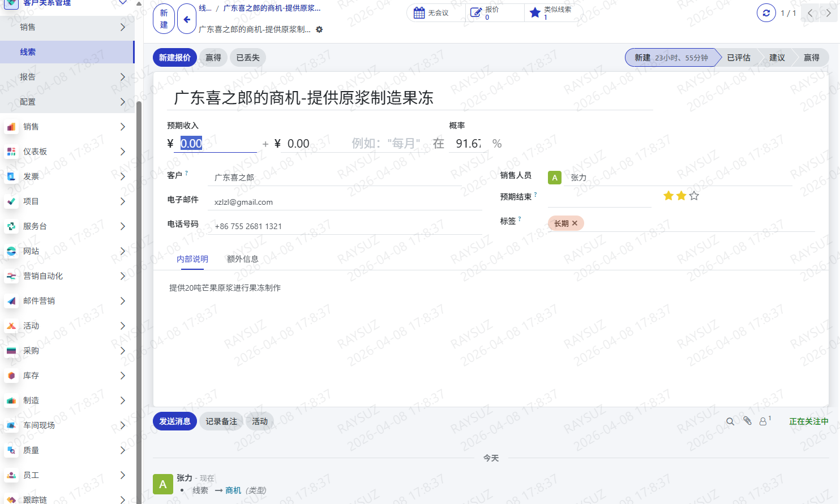Set pipeline stage to 赢得
Screen dimensions: 840x504
tap(812, 58)
